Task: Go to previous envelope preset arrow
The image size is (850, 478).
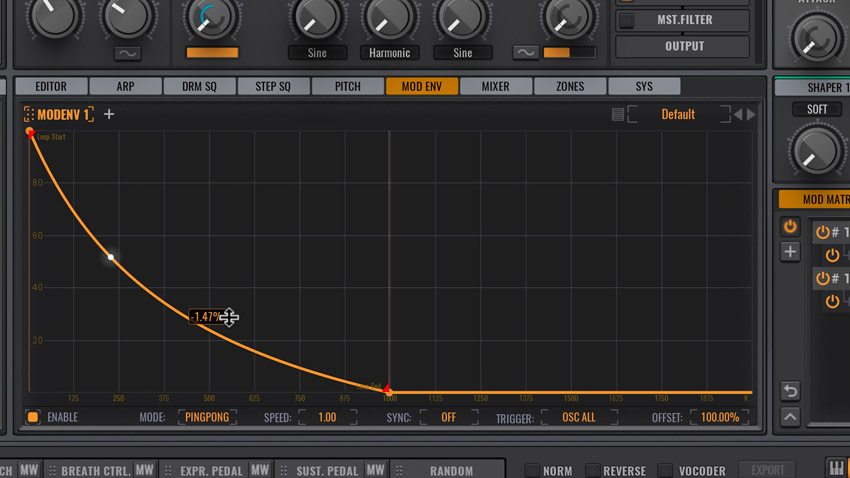Action: (x=738, y=115)
